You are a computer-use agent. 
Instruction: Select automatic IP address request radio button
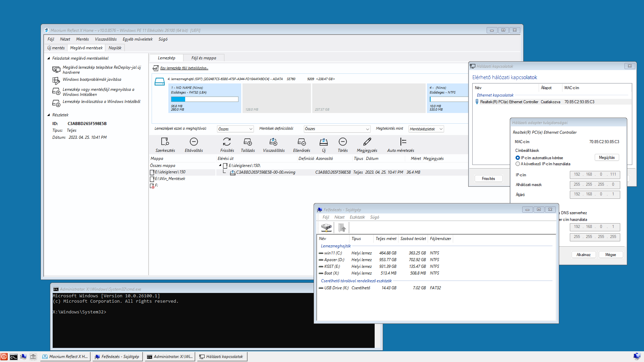tap(518, 158)
